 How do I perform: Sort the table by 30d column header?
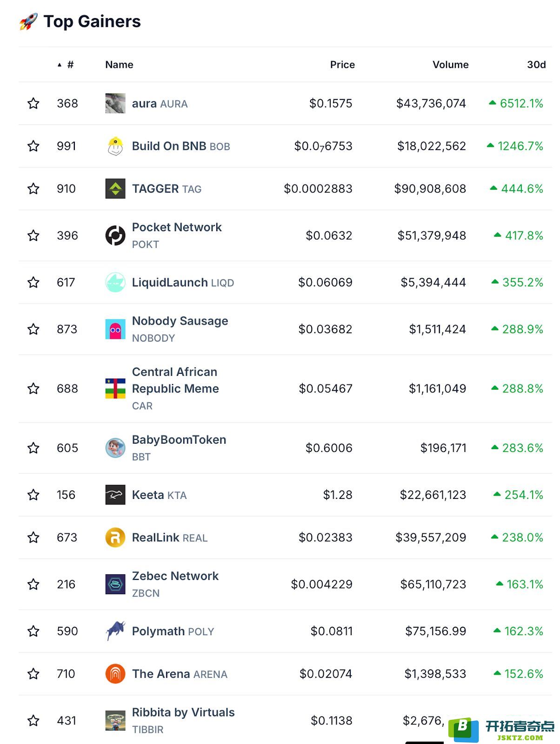(x=536, y=65)
